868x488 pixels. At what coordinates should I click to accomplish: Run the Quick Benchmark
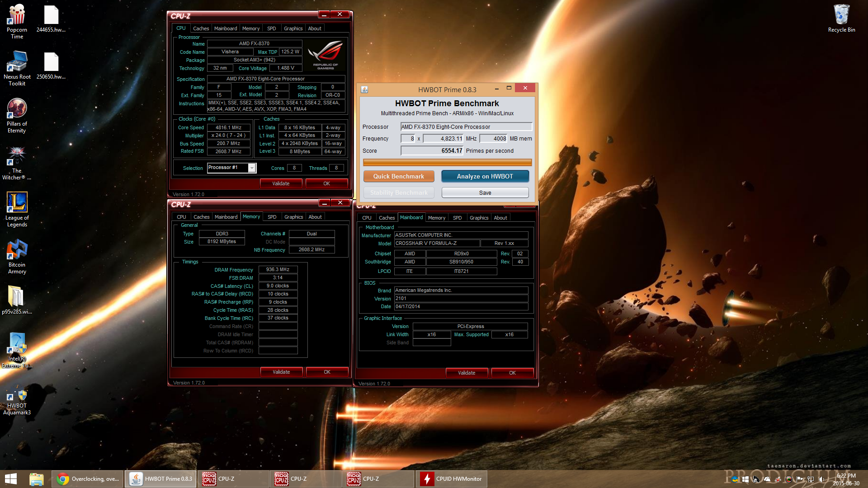pos(399,176)
